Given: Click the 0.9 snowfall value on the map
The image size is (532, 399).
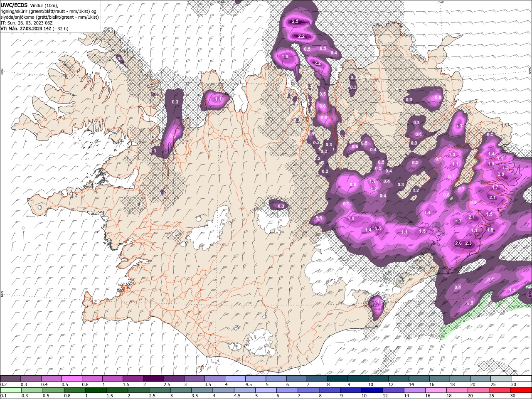Looking at the screenshot, I should [x=473, y=203].
